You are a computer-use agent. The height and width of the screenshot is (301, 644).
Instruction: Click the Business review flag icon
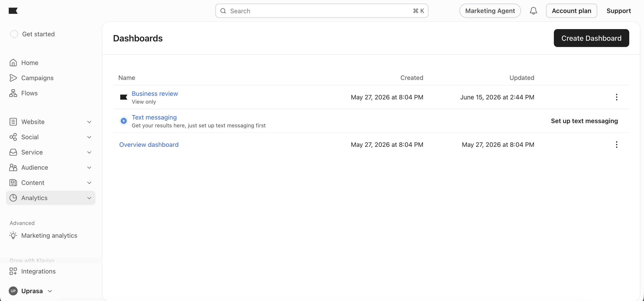(x=124, y=97)
